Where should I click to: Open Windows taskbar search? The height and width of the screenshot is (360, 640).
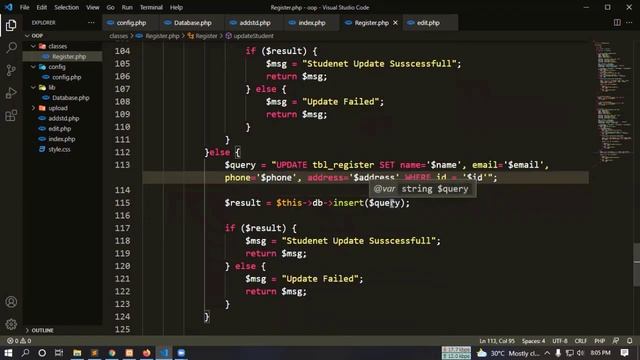(x=25, y=353)
